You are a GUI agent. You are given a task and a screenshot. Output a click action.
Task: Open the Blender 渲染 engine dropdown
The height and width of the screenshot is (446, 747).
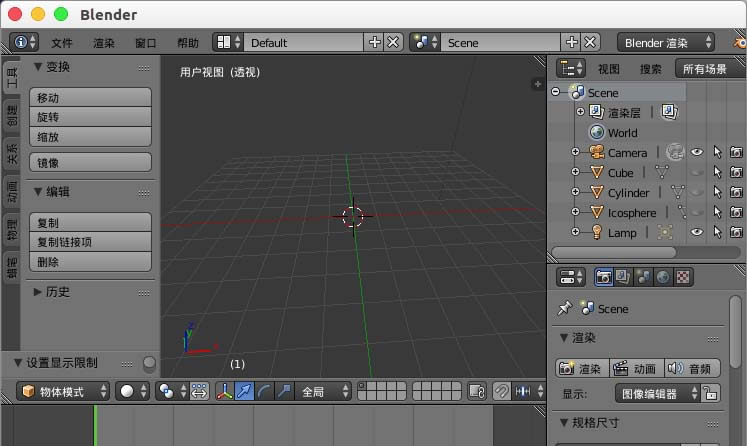666,42
